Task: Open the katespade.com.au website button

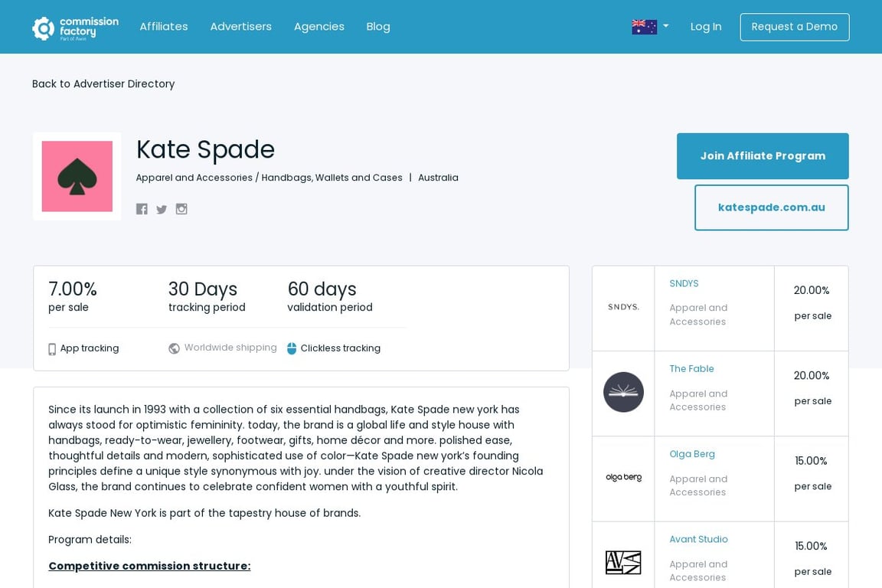Action: click(x=771, y=207)
